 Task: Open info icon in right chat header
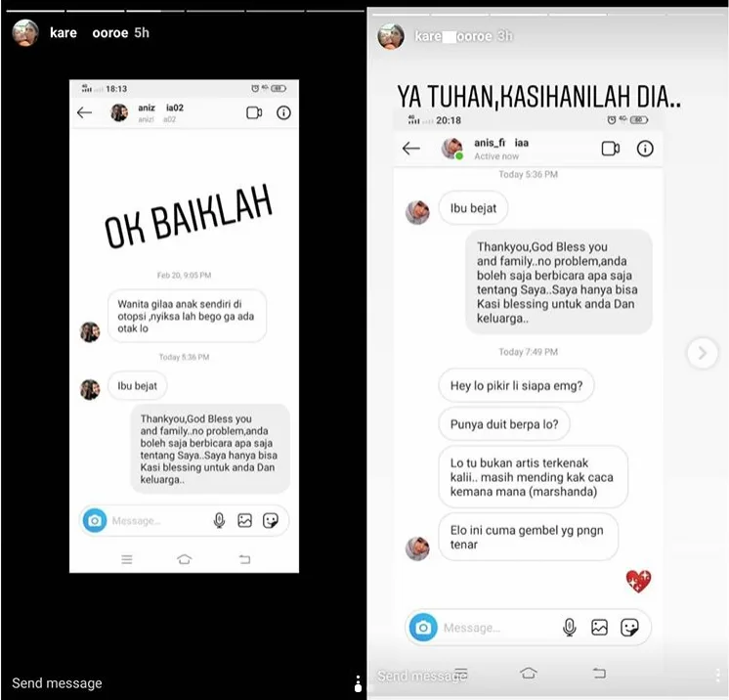(x=645, y=149)
